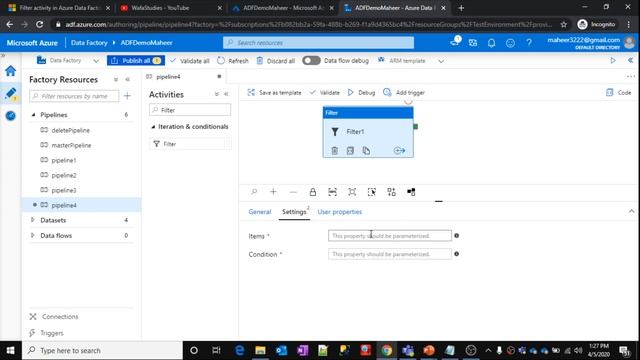Zoom in on canvas with plus icon
This screenshot has width=640, height=360.
[x=273, y=192]
